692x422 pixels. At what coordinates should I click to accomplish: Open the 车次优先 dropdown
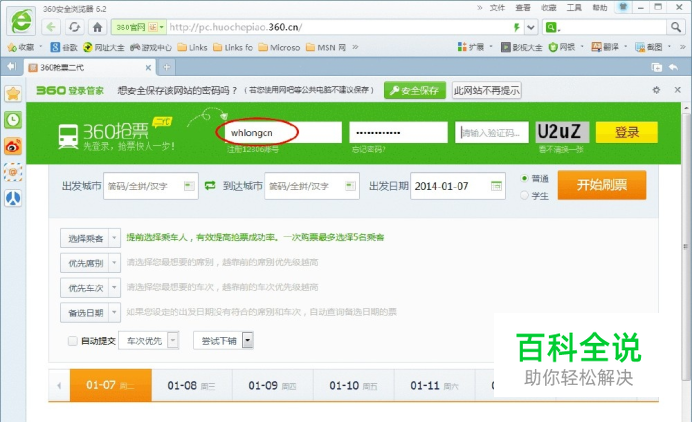[149, 340]
